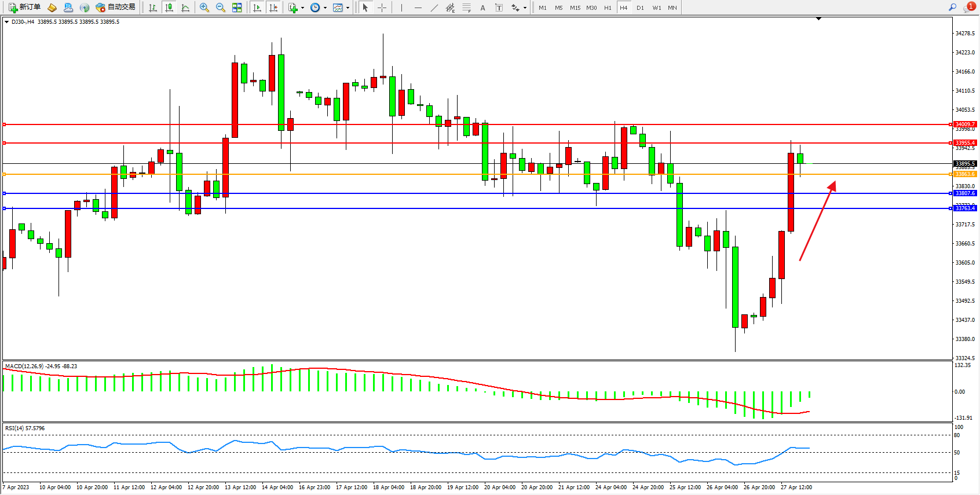Switch chart to line chart mode
Viewport: 980px width, 495px height.
(x=185, y=8)
